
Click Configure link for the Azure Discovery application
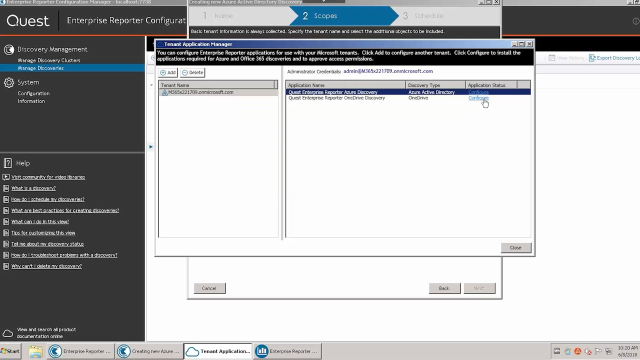tap(478, 92)
